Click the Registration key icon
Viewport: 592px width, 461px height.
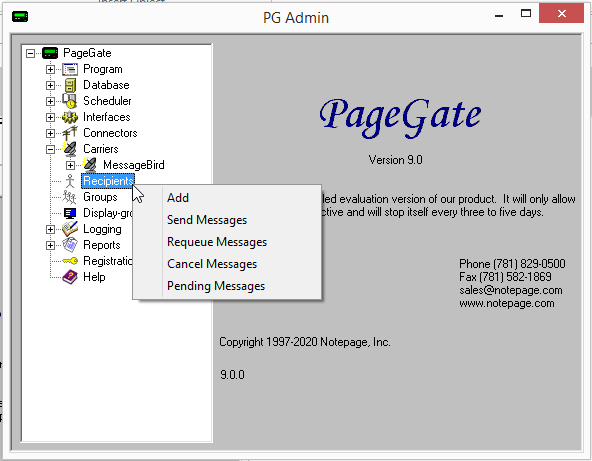point(70,261)
